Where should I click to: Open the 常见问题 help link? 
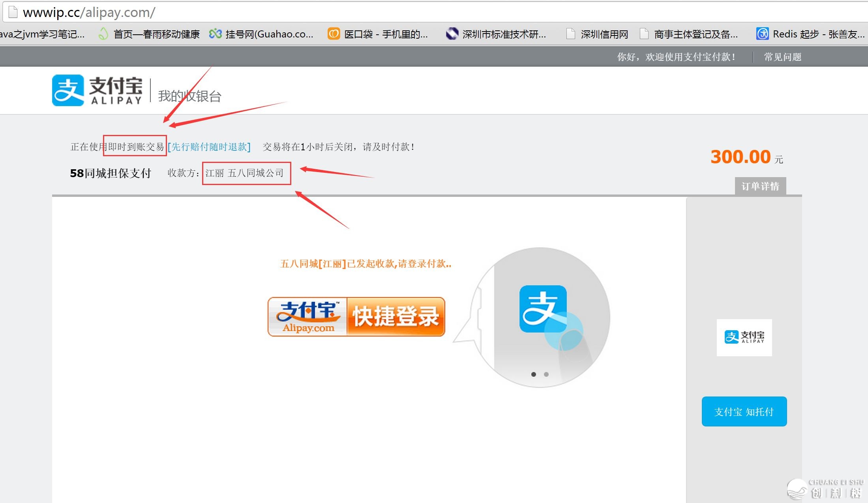pyautogui.click(x=783, y=57)
